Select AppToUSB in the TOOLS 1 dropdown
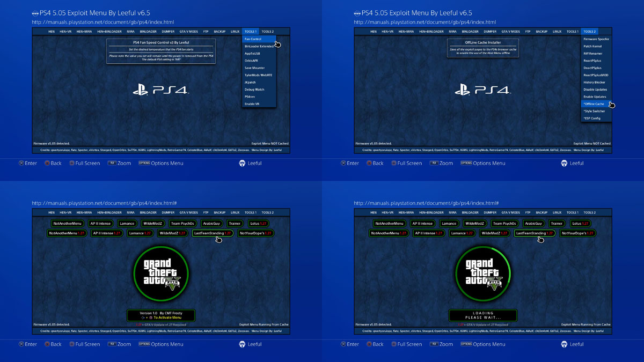Screen dimensions: 644x362 (259, 54)
